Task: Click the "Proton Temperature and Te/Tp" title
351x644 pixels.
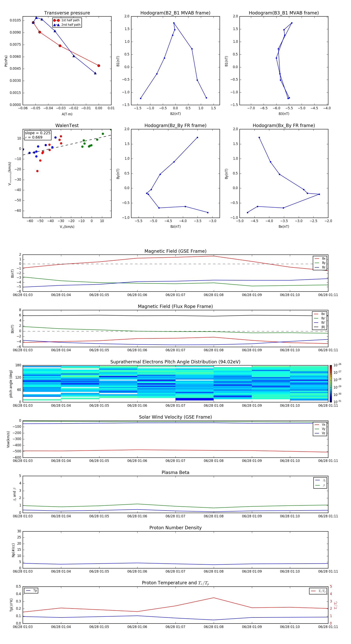Action: pyautogui.click(x=175, y=583)
